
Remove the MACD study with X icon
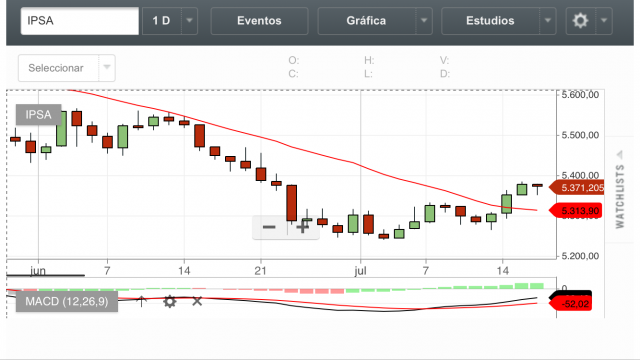click(x=197, y=301)
